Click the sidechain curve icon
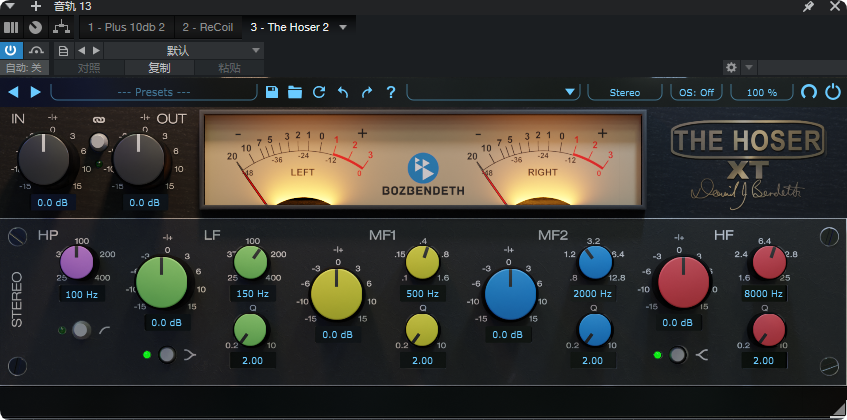Viewport: 847px width, 420px height. pos(36,51)
